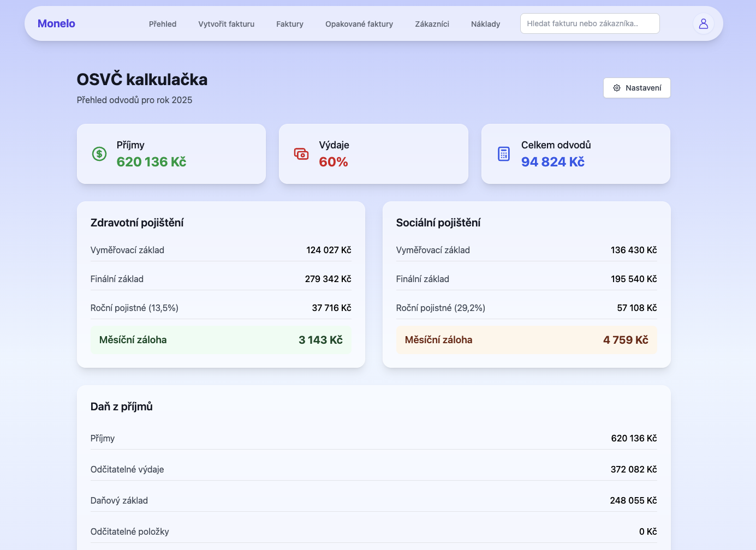
Task: Click the gear icon inside the Nastavení button
Action: coord(617,88)
